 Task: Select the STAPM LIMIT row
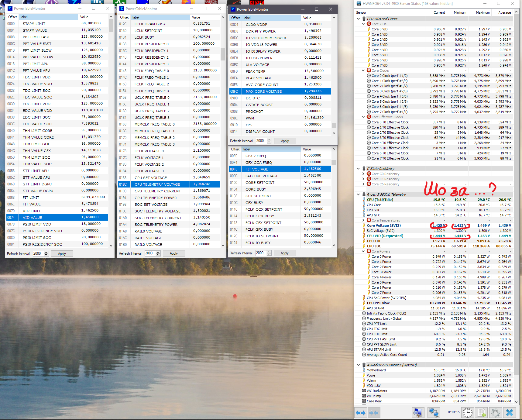57,24
